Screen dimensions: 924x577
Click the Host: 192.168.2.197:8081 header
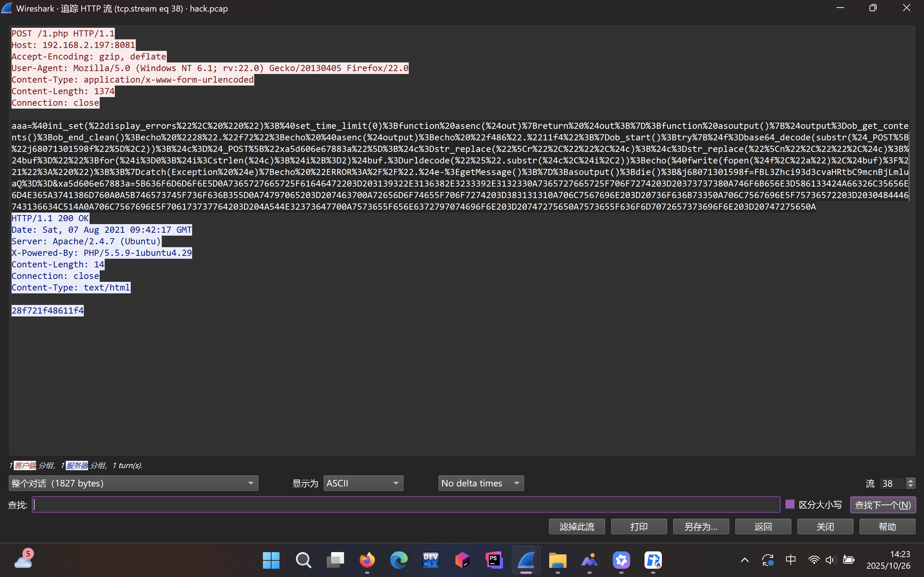click(x=73, y=45)
